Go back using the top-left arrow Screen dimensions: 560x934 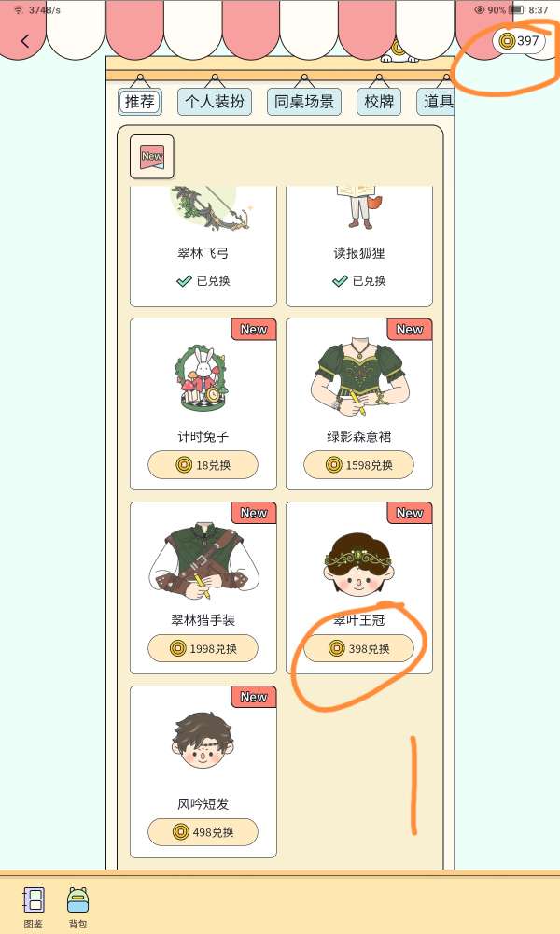[x=24, y=41]
